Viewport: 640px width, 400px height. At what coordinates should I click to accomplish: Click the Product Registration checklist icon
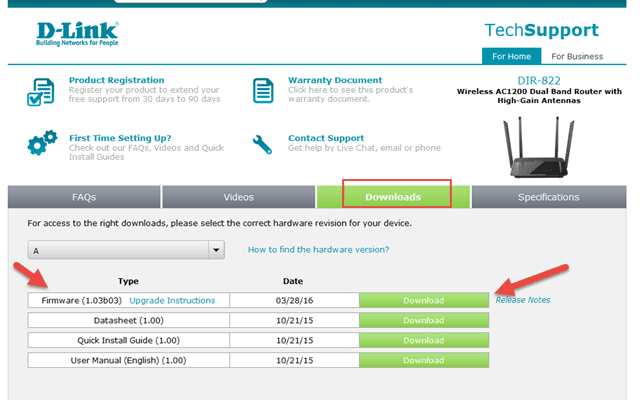(x=40, y=92)
